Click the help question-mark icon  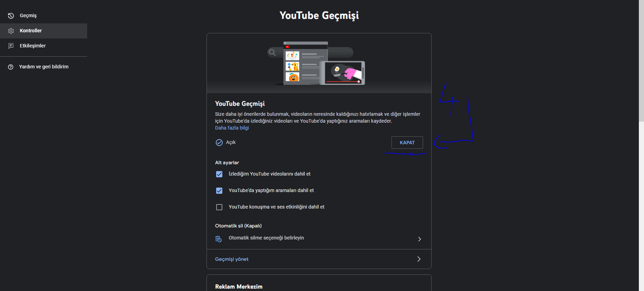tap(11, 67)
